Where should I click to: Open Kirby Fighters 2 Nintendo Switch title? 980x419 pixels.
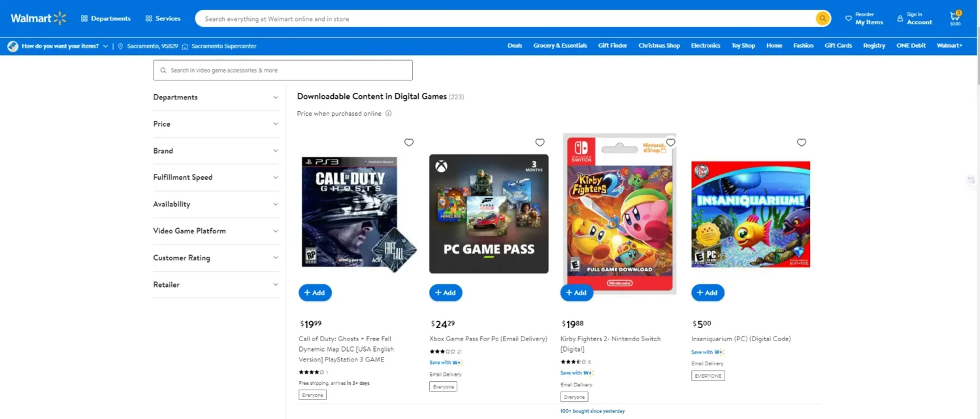[611, 344]
